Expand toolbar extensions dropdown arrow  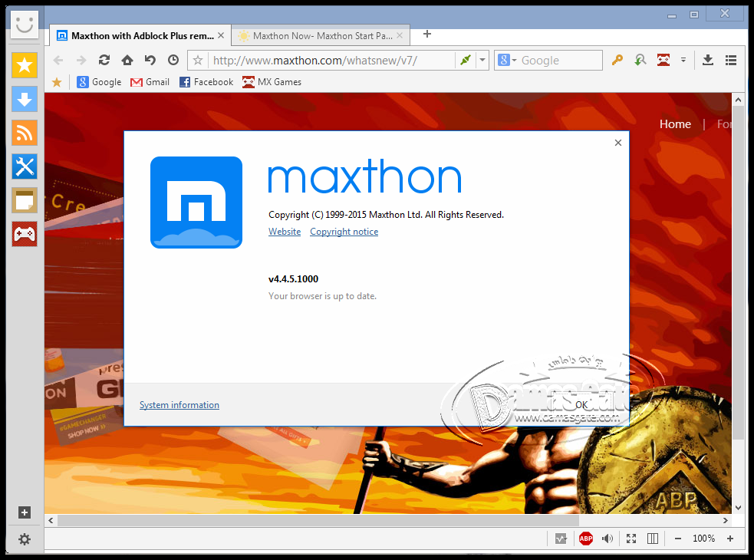(683, 60)
